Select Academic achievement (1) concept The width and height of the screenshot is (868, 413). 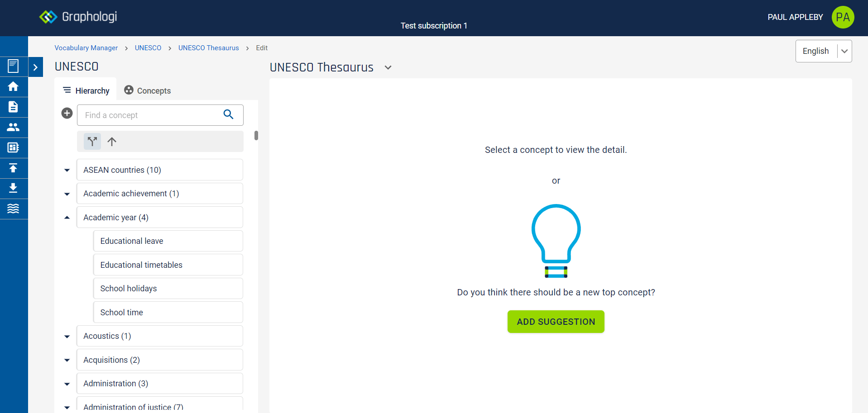[160, 194]
